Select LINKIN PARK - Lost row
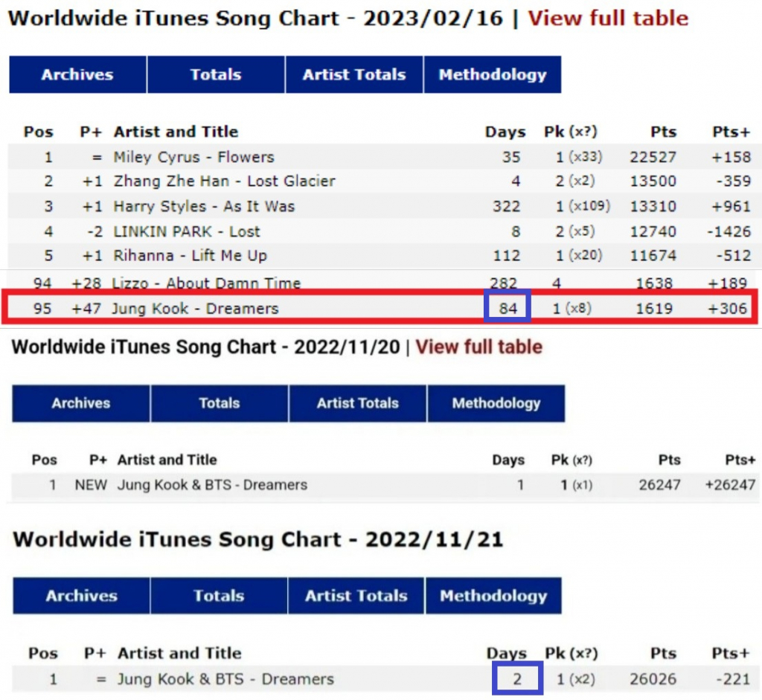762x700 pixels. coord(385,231)
